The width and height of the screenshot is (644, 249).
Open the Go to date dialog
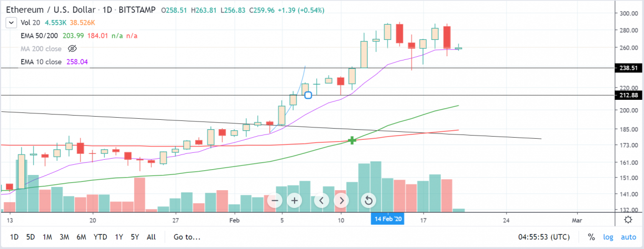pos(187,237)
